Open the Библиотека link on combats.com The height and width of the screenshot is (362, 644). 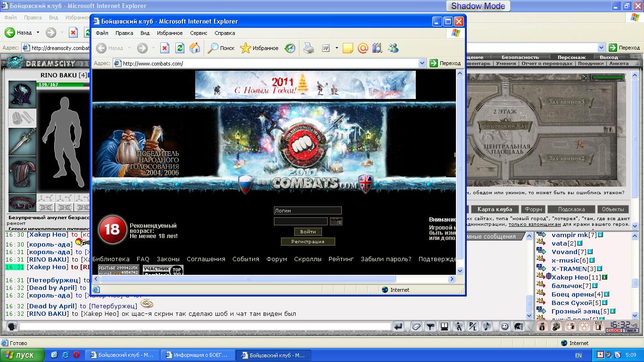(x=111, y=259)
